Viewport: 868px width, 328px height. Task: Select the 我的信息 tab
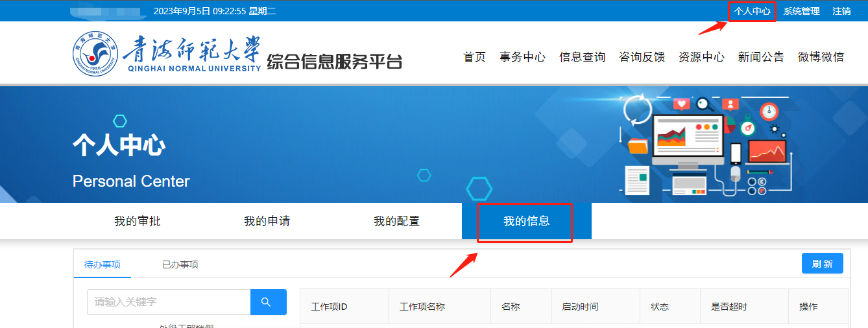click(x=526, y=221)
